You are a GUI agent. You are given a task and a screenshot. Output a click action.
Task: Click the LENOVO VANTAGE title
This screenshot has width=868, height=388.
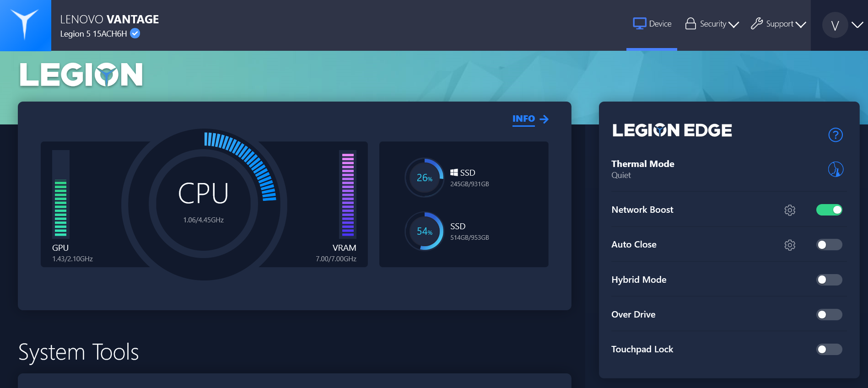109,19
